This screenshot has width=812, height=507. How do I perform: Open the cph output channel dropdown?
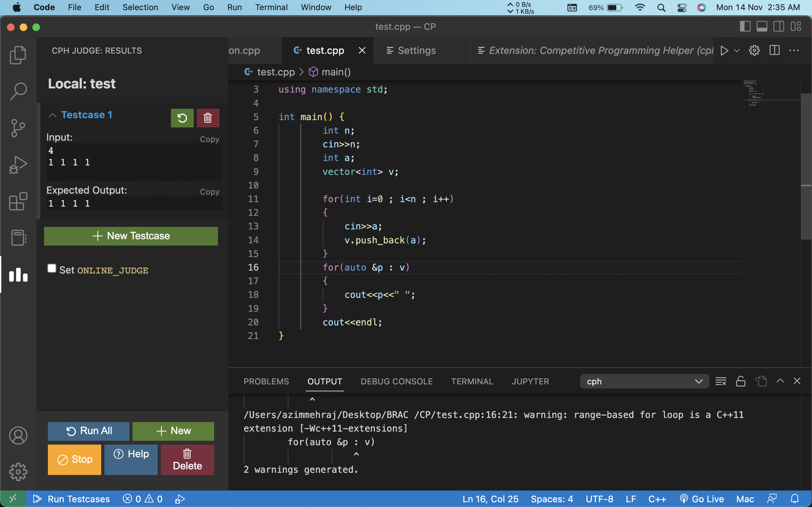click(698, 381)
